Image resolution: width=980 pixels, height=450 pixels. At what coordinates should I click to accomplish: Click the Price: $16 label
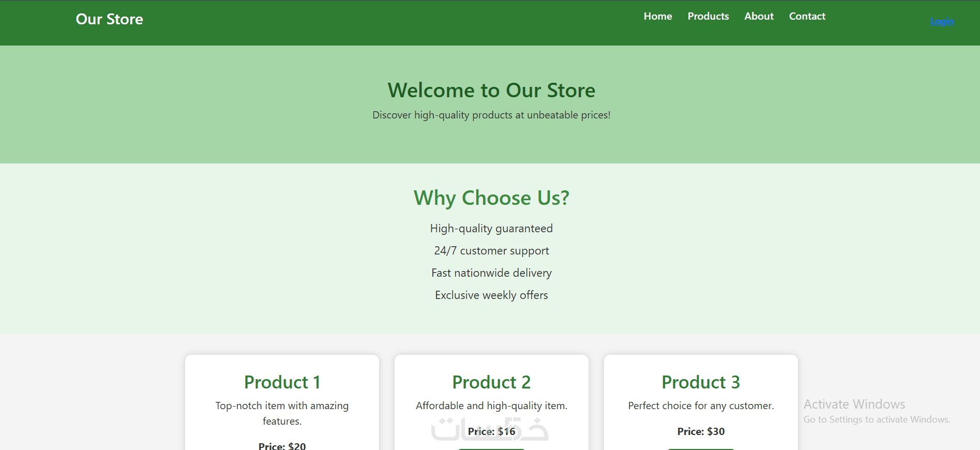[491, 431]
